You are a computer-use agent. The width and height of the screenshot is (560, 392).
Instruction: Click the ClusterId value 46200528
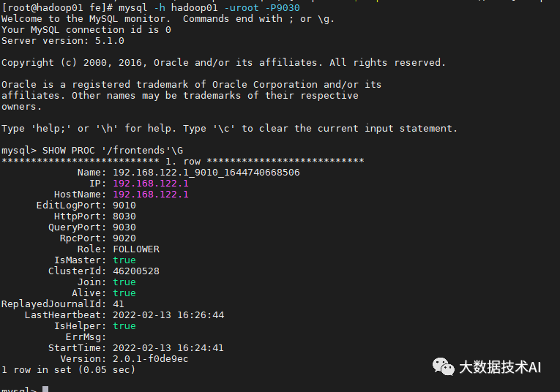135,271
